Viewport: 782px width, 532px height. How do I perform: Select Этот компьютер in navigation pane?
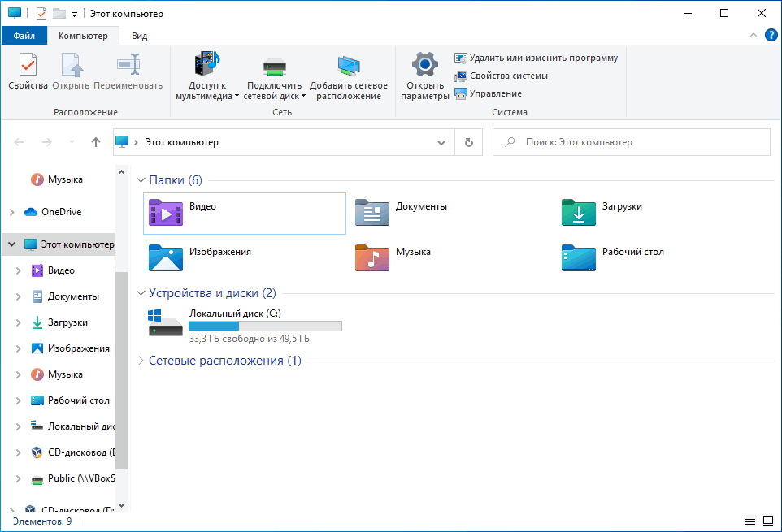(x=69, y=244)
